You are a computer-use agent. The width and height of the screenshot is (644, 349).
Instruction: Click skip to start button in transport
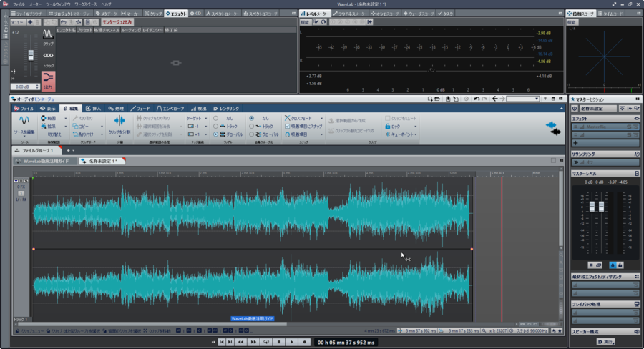222,342
